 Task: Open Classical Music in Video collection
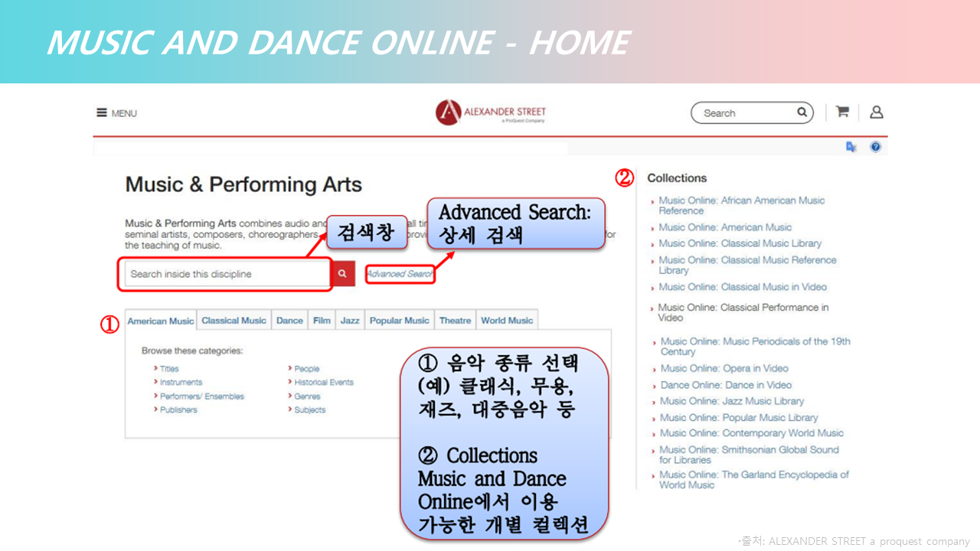tap(743, 287)
